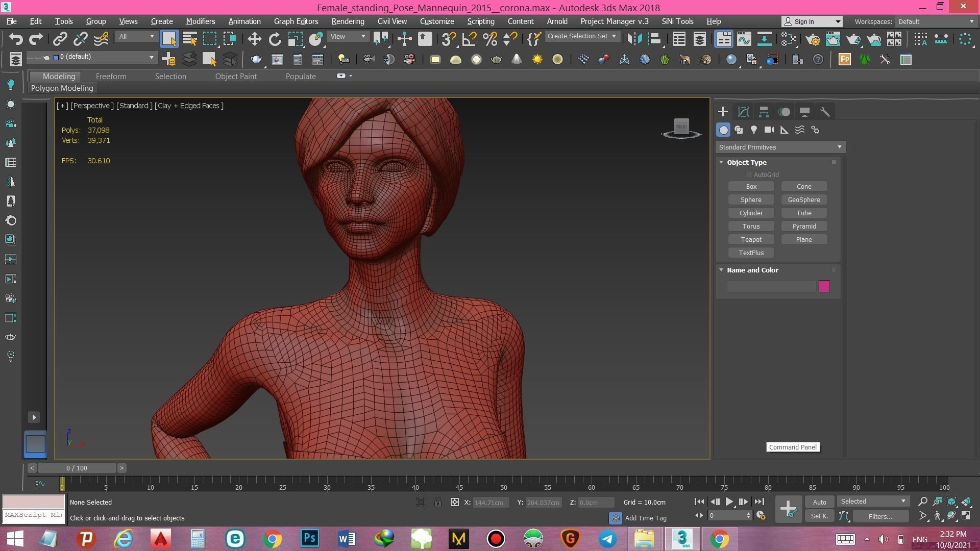Open the Create Selection Set dropdown

(x=582, y=36)
